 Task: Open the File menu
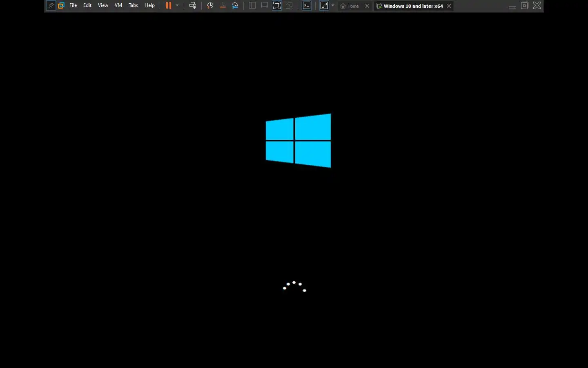73,5
